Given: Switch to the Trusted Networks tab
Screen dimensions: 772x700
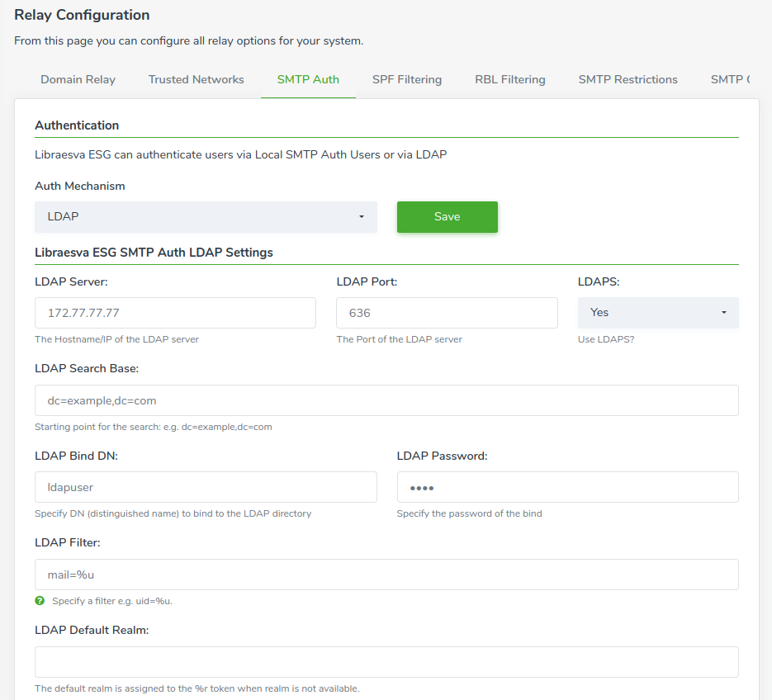Looking at the screenshot, I should [x=196, y=80].
